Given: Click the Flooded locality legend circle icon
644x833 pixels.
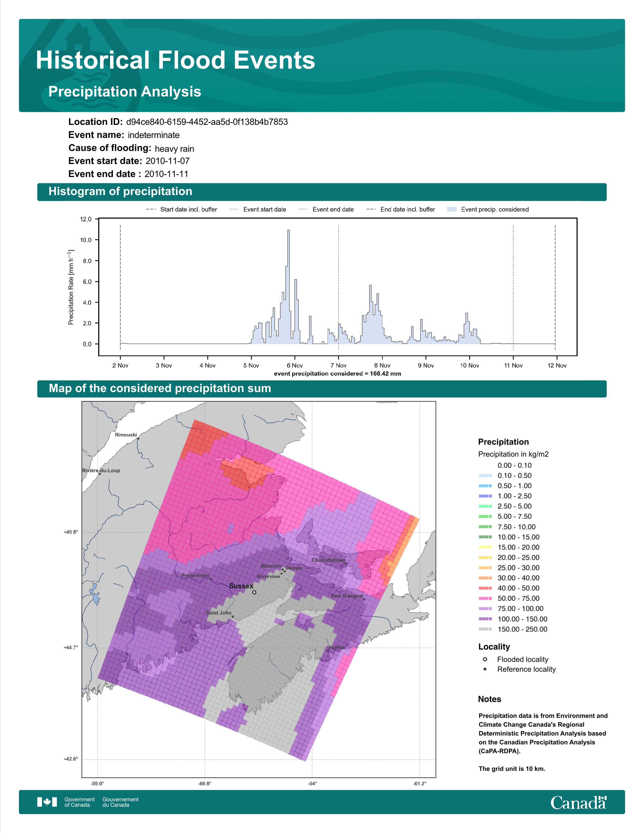Looking at the screenshot, I should point(485,659).
